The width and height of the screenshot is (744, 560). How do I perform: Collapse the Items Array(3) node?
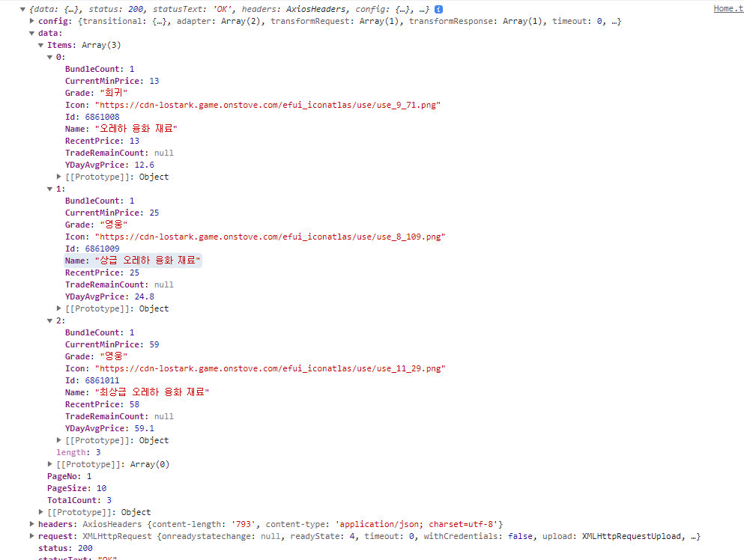coord(41,45)
